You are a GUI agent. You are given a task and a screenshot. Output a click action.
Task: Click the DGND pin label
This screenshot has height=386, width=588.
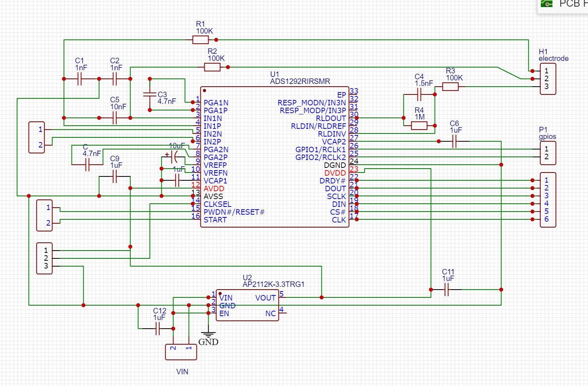click(x=335, y=165)
